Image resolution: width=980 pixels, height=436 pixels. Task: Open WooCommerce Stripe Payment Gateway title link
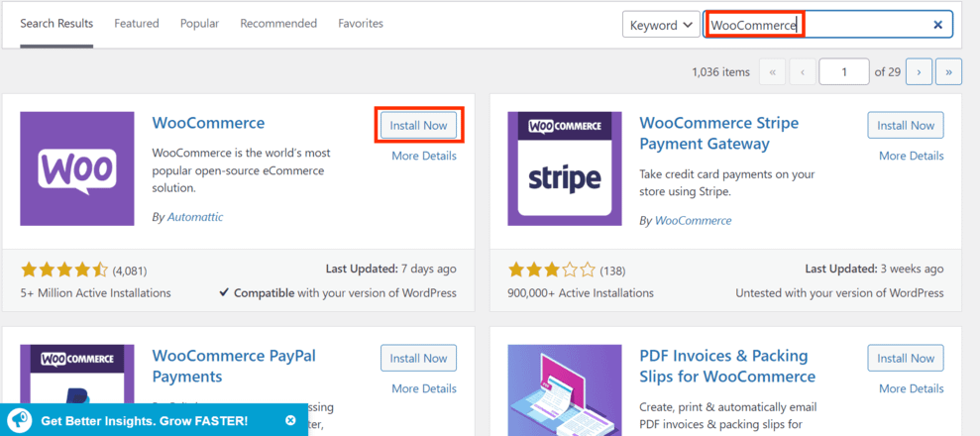click(x=718, y=134)
